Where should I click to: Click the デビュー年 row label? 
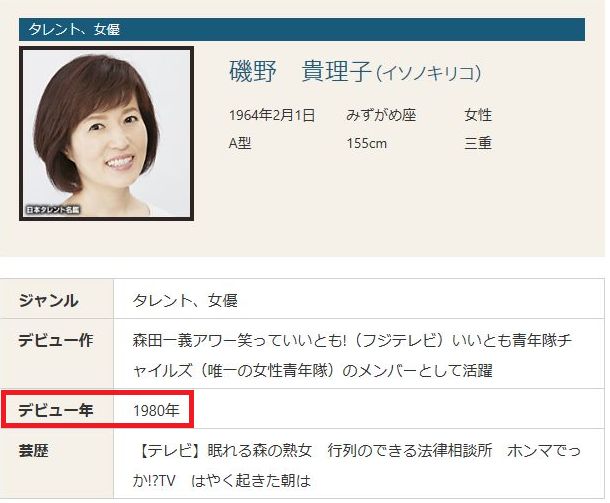pos(56,410)
